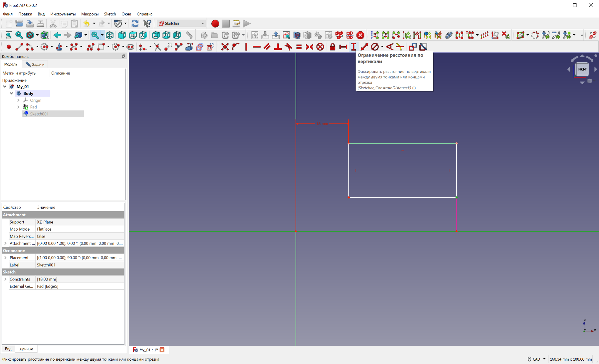Apply the Equal constraint
This screenshot has width=599, height=364.
tap(299, 47)
